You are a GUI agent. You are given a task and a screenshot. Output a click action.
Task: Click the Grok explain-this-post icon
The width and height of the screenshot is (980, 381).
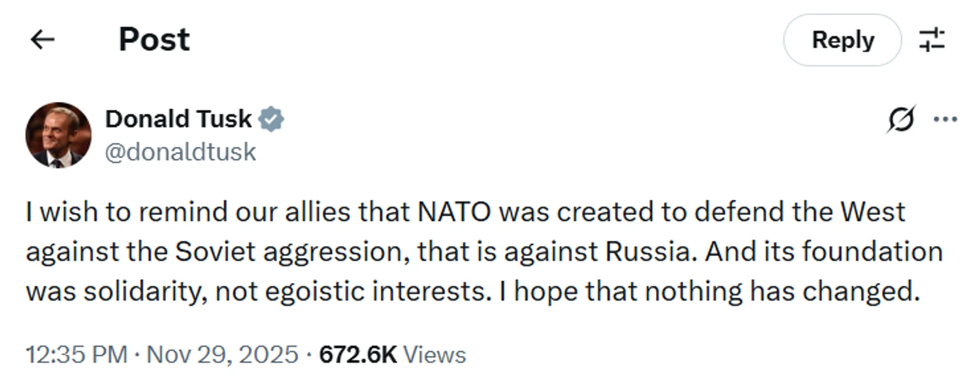point(901,120)
